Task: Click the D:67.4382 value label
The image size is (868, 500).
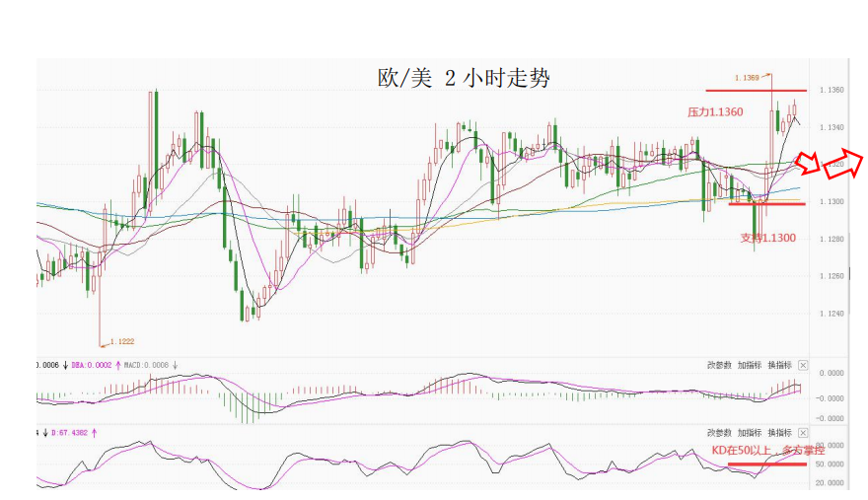Action: tap(69, 433)
